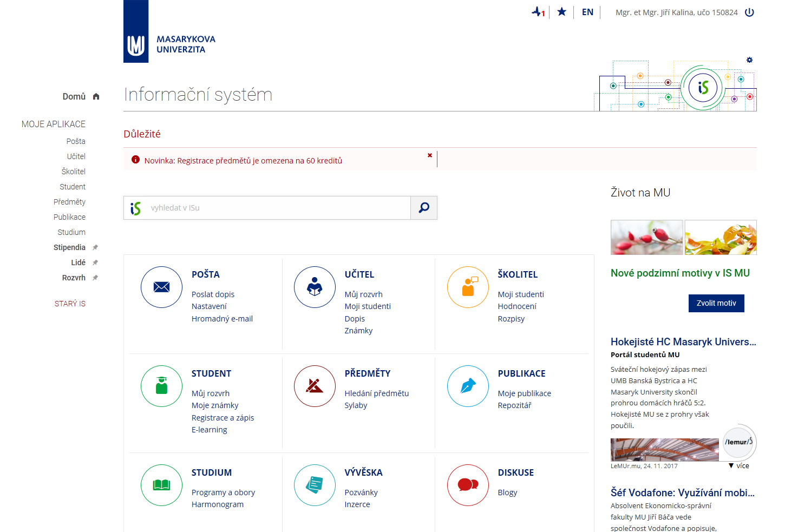This screenshot has height=532, width=785.
Task: Unpin Rozvrh from the sidebar
Action: coord(95,277)
